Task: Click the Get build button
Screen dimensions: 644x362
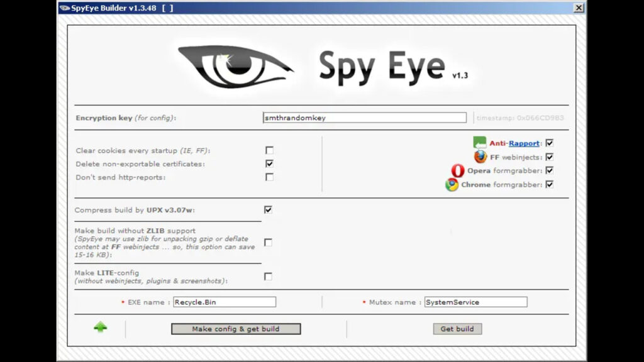Action: coord(457,329)
